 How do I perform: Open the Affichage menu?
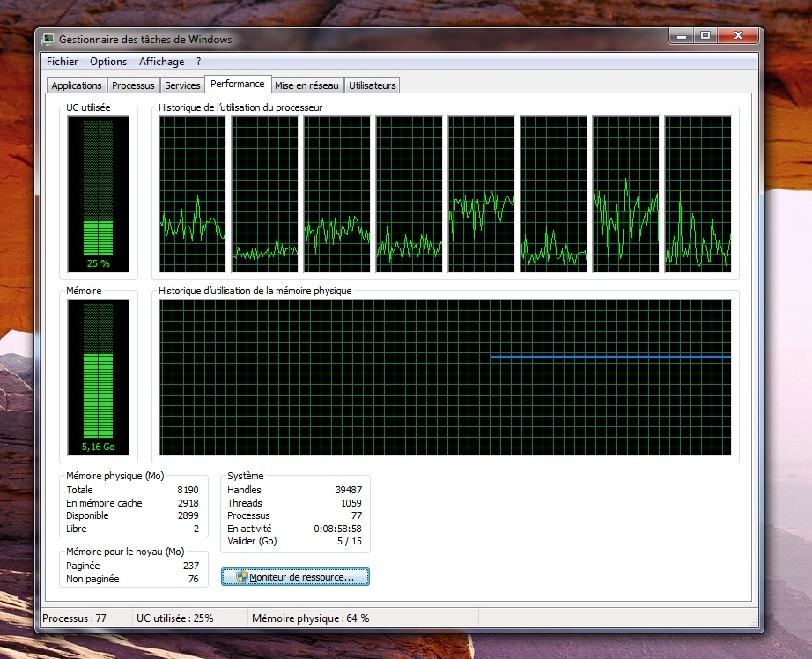[161, 62]
